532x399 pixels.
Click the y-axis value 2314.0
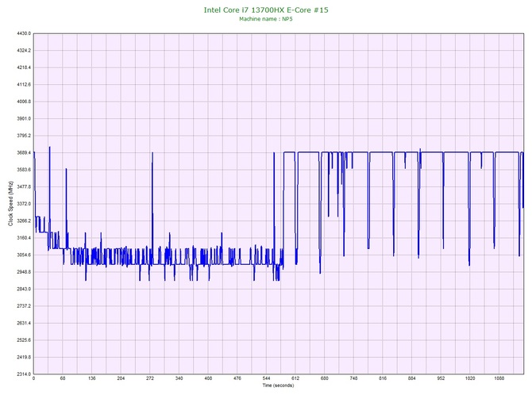tap(24, 374)
